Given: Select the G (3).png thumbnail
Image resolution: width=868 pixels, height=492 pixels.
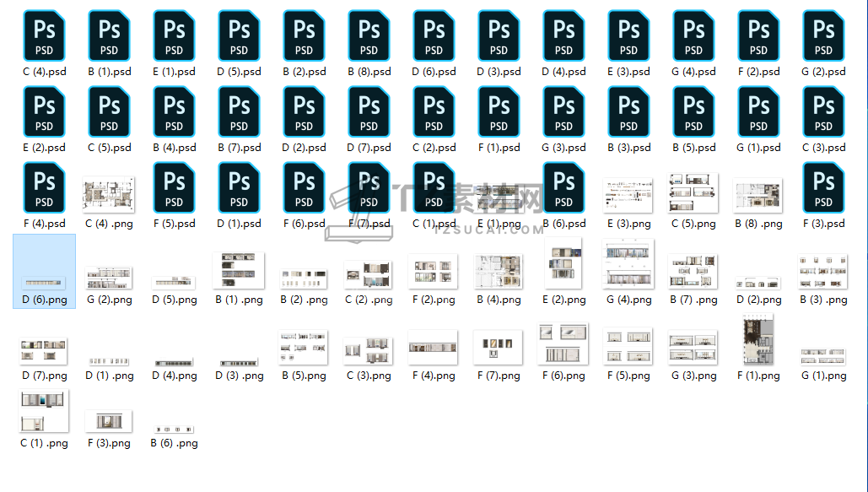Looking at the screenshot, I should click(693, 348).
